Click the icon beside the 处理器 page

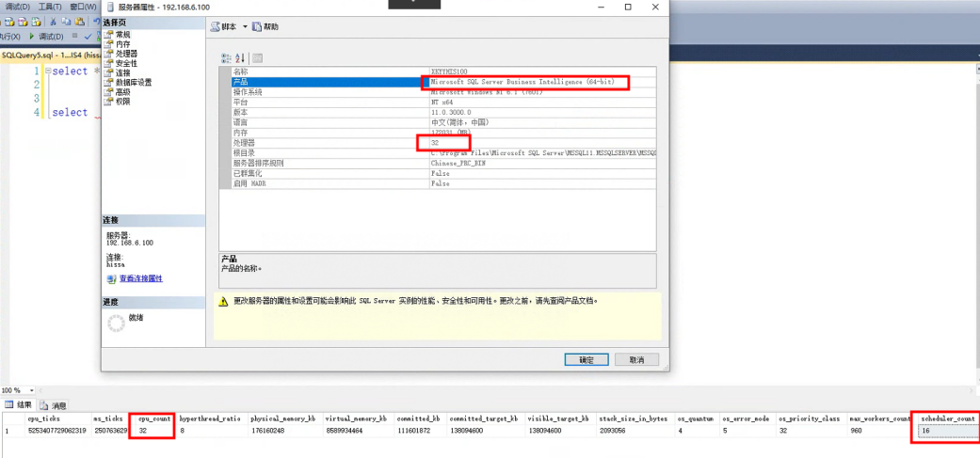point(109,54)
